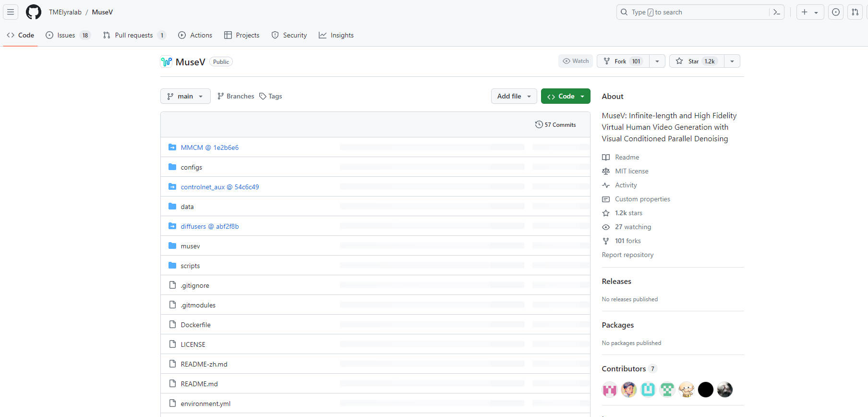Click the Report repository link

point(627,255)
